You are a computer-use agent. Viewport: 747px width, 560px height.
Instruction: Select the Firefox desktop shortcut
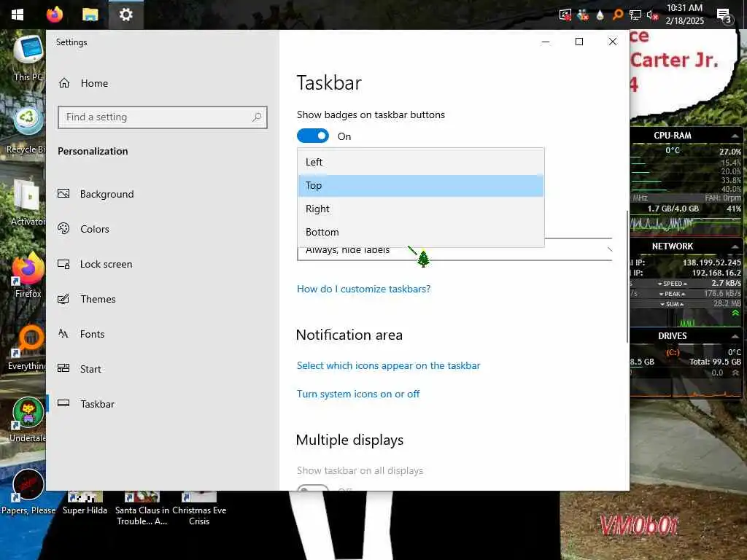pos(28,275)
